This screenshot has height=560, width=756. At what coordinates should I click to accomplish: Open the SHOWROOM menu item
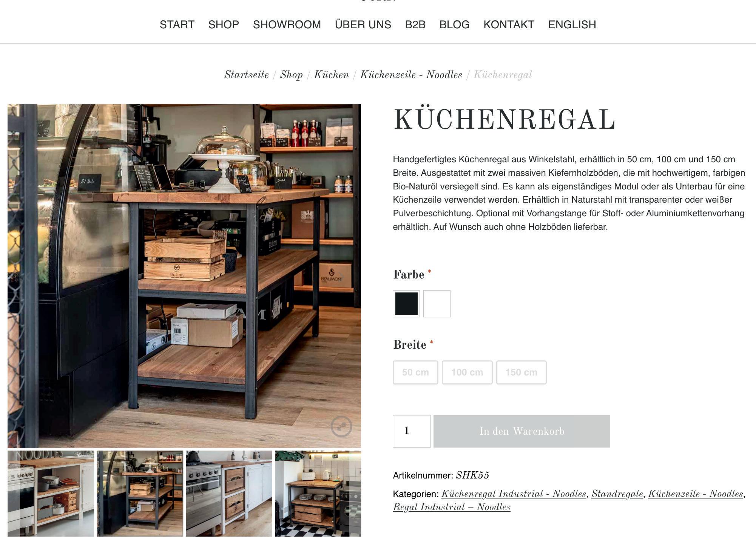(287, 25)
